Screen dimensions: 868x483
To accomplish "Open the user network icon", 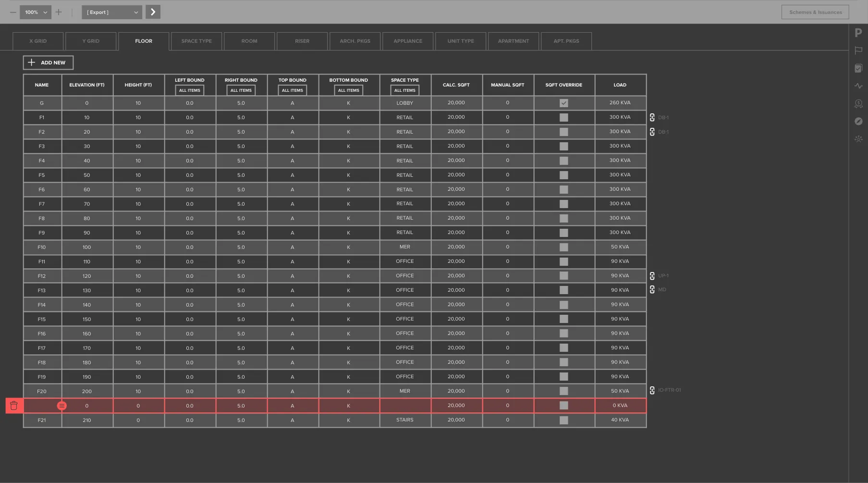I will point(858,139).
